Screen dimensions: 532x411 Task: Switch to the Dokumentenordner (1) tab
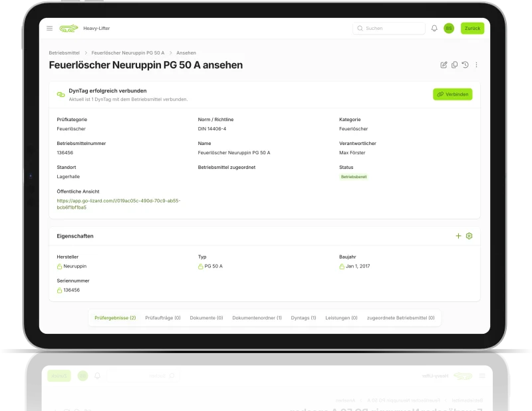click(x=257, y=318)
